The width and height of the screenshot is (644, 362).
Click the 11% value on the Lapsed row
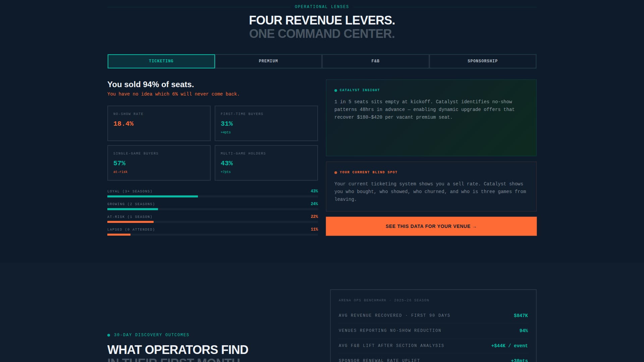(314, 229)
